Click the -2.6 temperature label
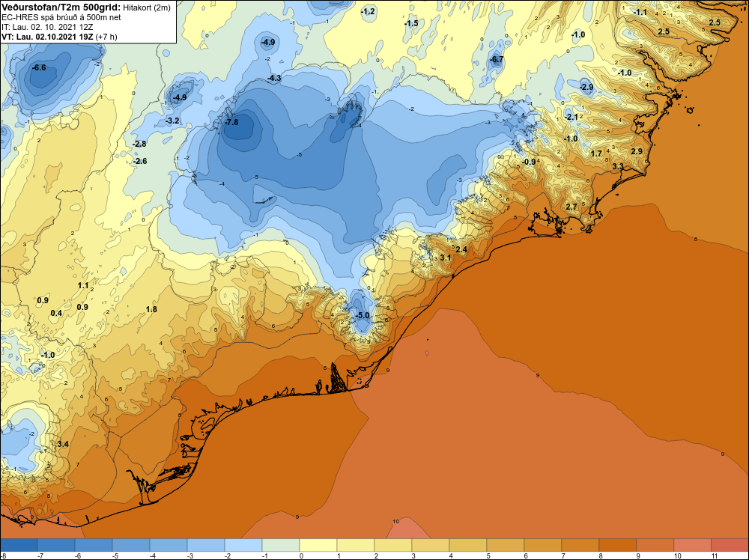Image resolution: width=749 pixels, height=560 pixels. 140,161
